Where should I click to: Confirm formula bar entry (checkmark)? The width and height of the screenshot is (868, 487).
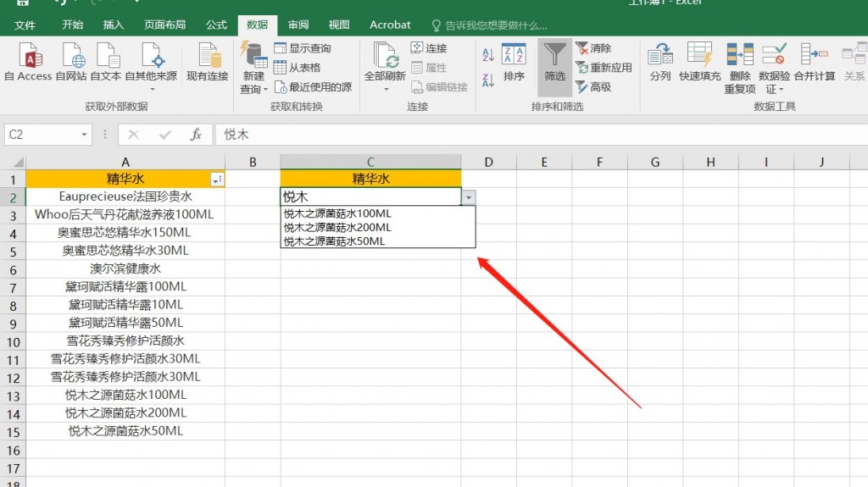click(164, 135)
